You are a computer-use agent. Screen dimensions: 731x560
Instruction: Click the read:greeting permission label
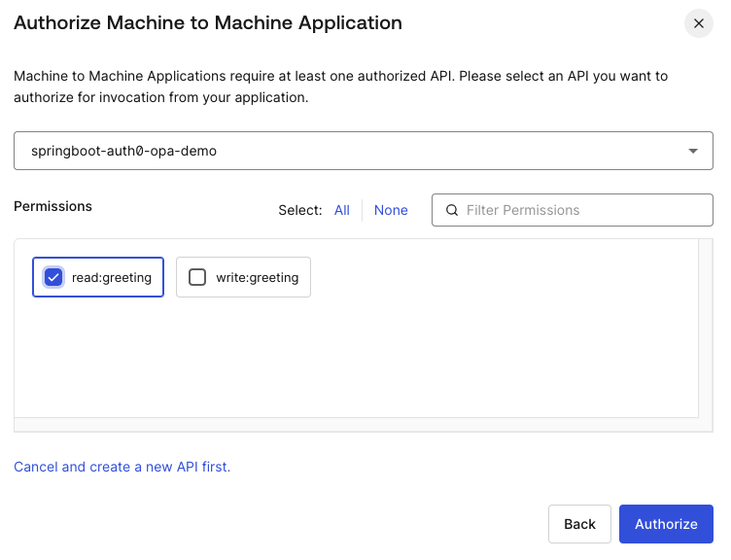(x=112, y=277)
